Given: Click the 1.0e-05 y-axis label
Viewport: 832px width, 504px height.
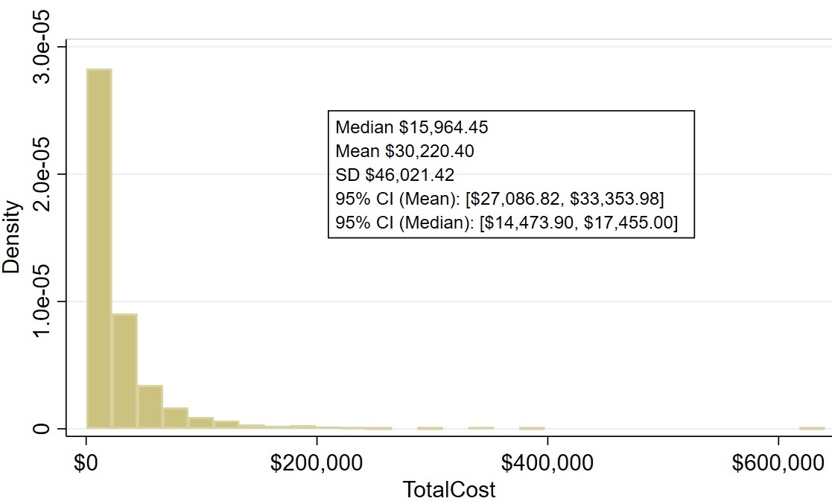Looking at the screenshot, I should 43,302.
